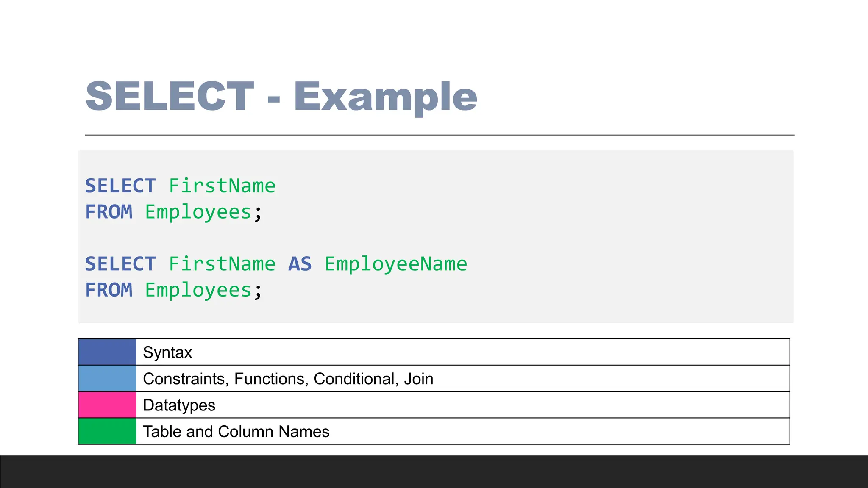Click the 'Table and Column Names' label

[x=236, y=432]
